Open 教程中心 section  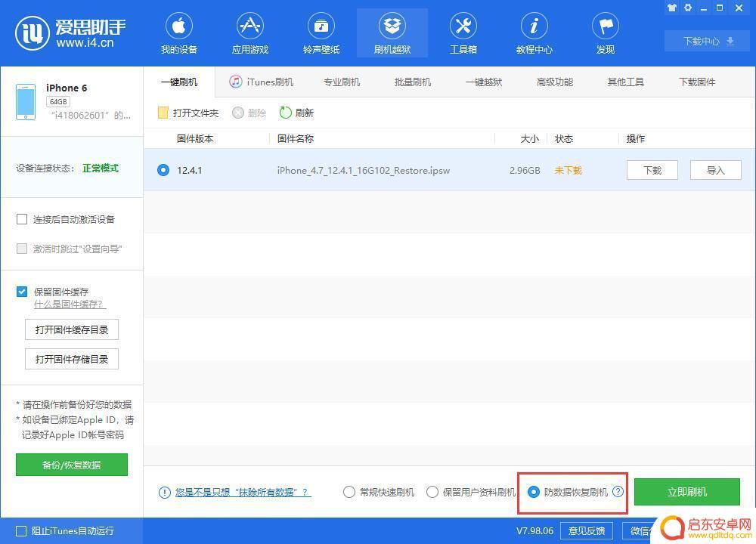(534, 33)
